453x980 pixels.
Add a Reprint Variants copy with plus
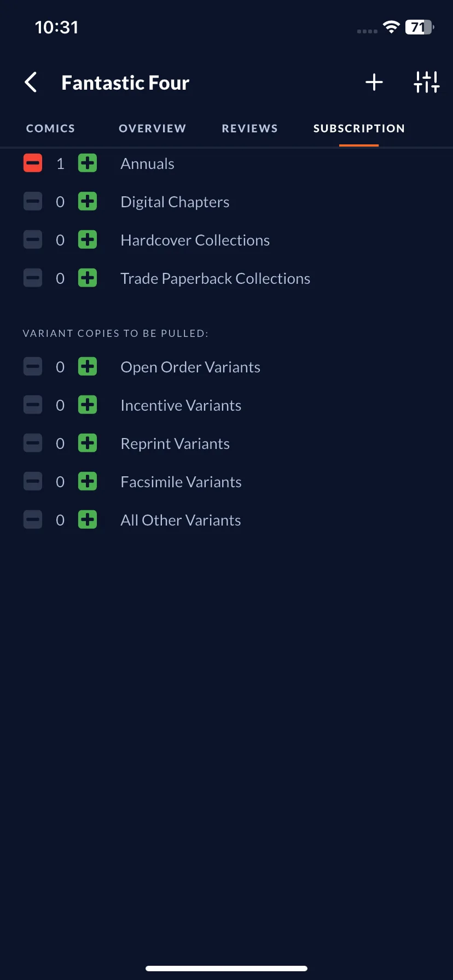88,443
